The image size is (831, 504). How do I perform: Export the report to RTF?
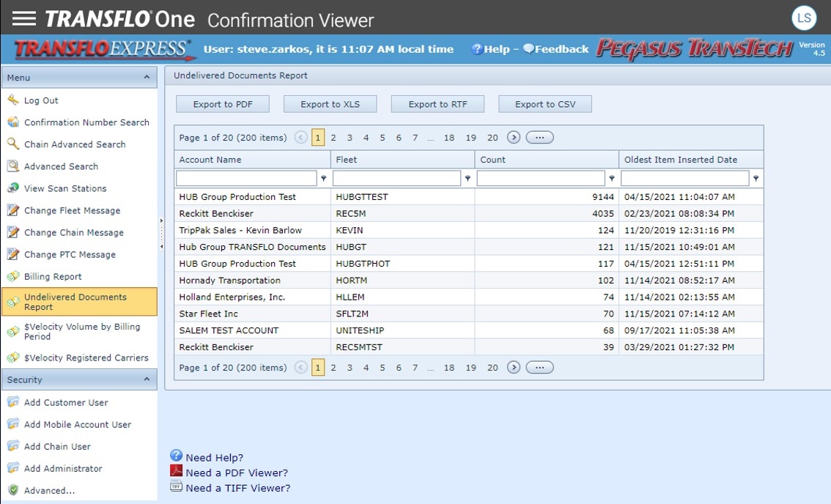437,105
